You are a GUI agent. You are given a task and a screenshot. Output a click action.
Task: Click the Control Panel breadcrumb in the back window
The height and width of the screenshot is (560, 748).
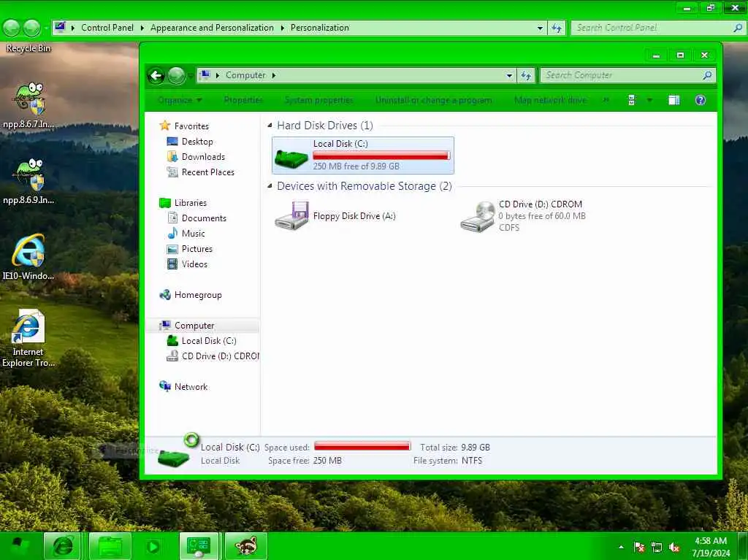[107, 28]
